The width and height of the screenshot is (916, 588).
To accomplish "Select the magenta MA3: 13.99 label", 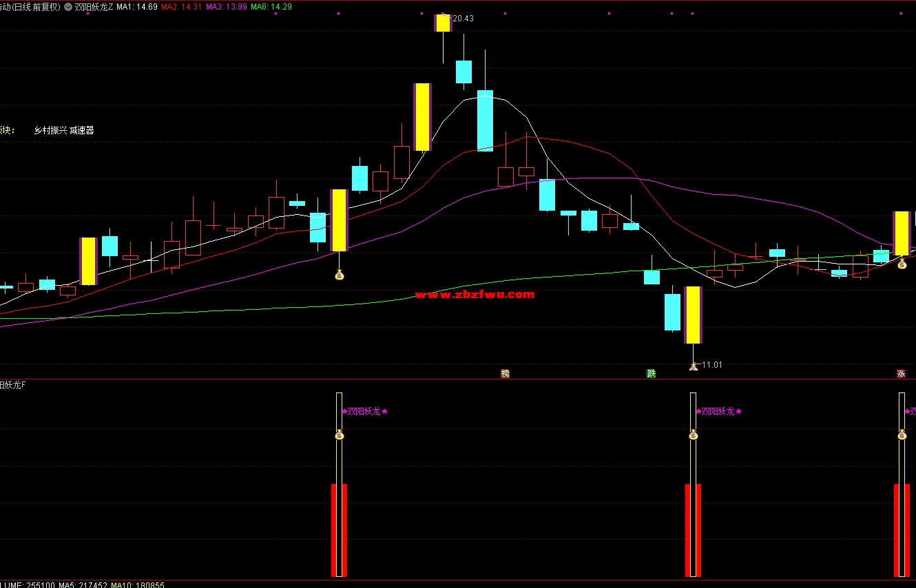I will click(227, 7).
